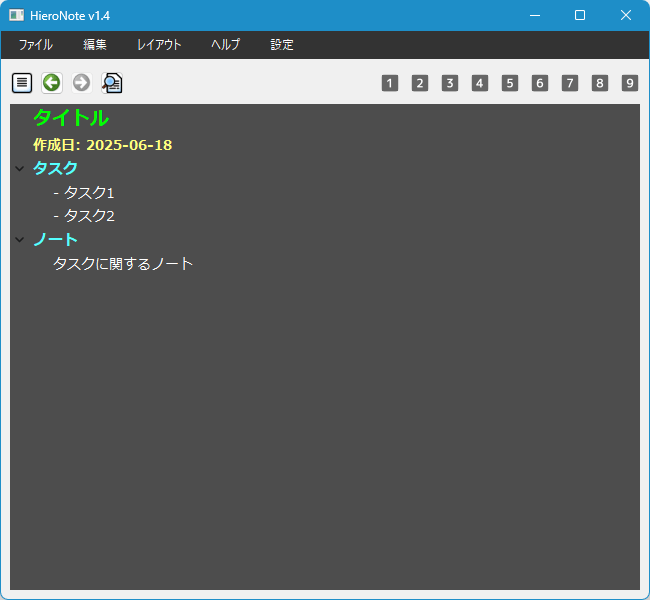The height and width of the screenshot is (600, 650).
Task: Select numbered button 3
Action: click(450, 83)
